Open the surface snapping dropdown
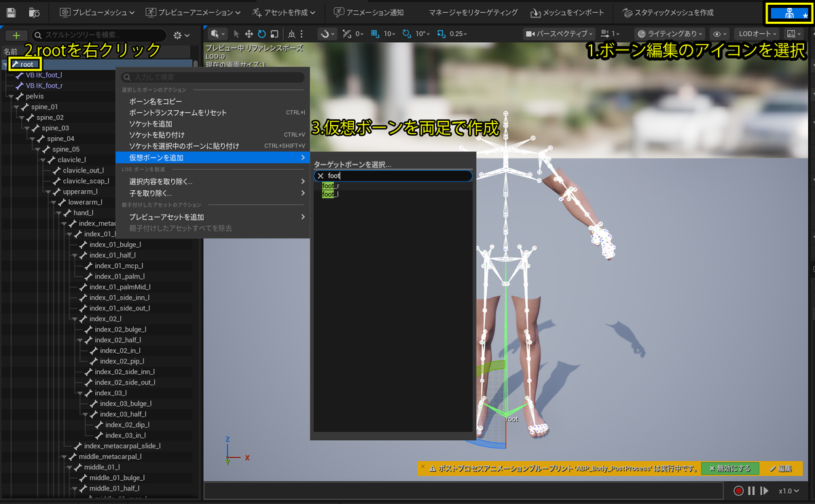This screenshot has width=815, height=504. [327, 33]
